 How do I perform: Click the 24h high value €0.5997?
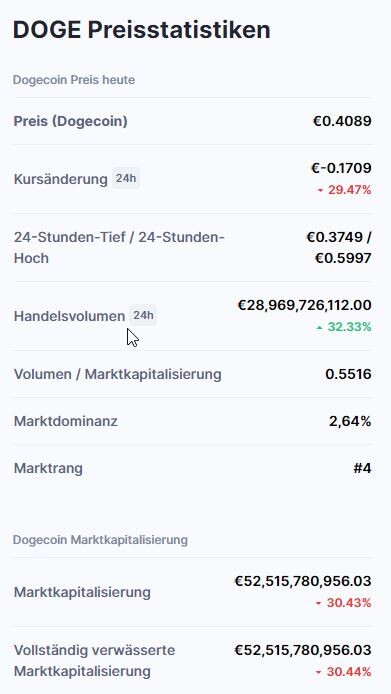point(343,258)
